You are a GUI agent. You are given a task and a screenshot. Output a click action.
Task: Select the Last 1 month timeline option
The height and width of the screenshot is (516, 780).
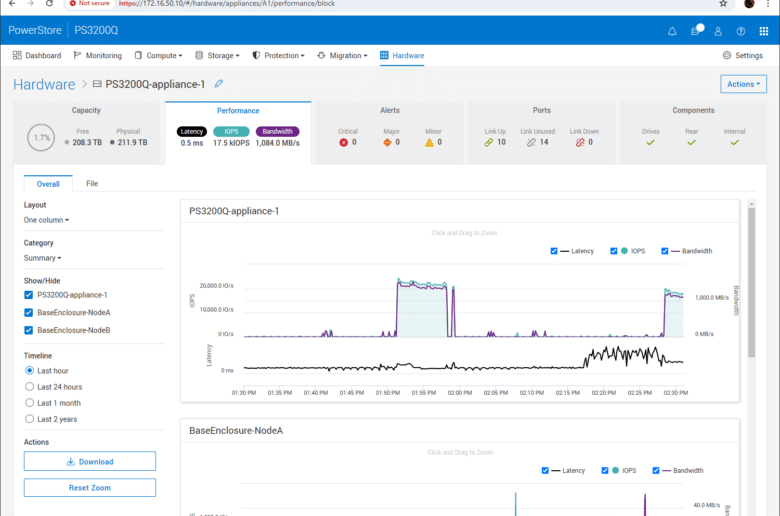point(29,403)
